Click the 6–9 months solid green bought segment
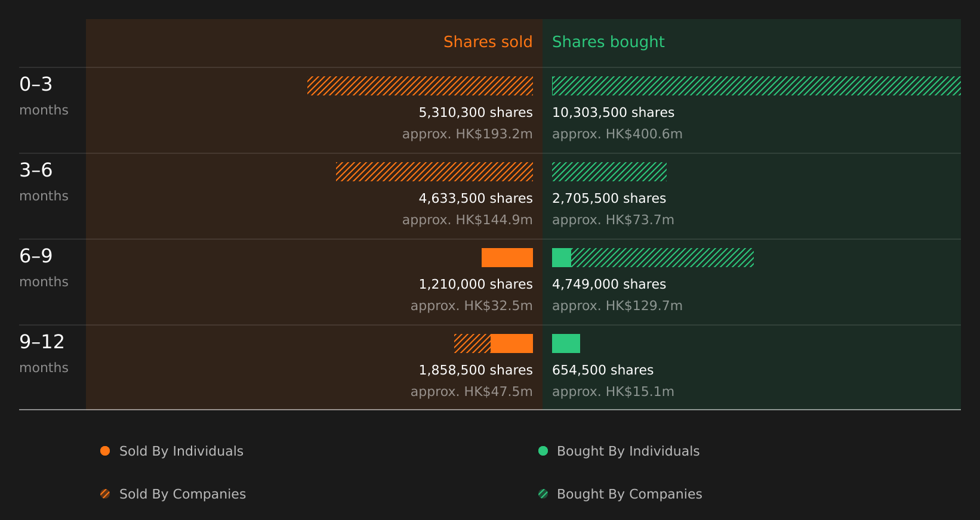This screenshot has height=520, width=980. pyautogui.click(x=562, y=258)
